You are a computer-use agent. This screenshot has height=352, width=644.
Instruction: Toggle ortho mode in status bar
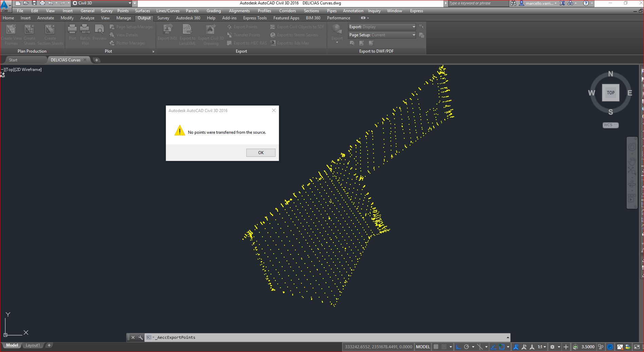[458, 347]
